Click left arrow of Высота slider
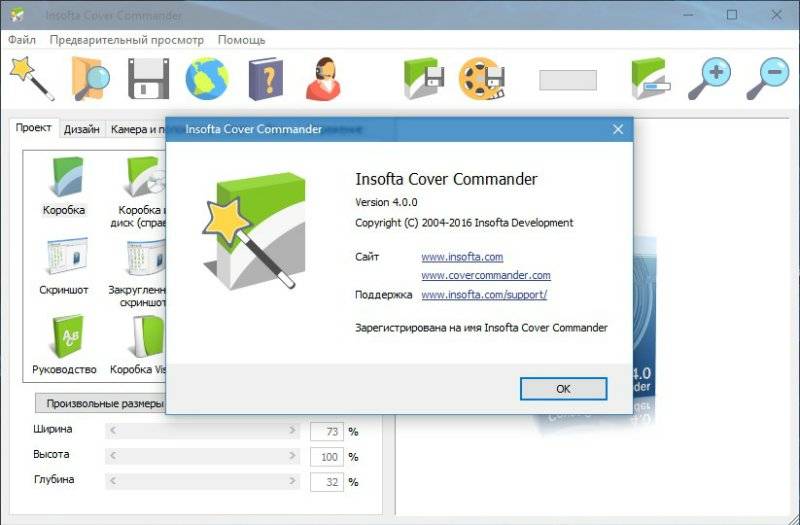 click(x=113, y=456)
